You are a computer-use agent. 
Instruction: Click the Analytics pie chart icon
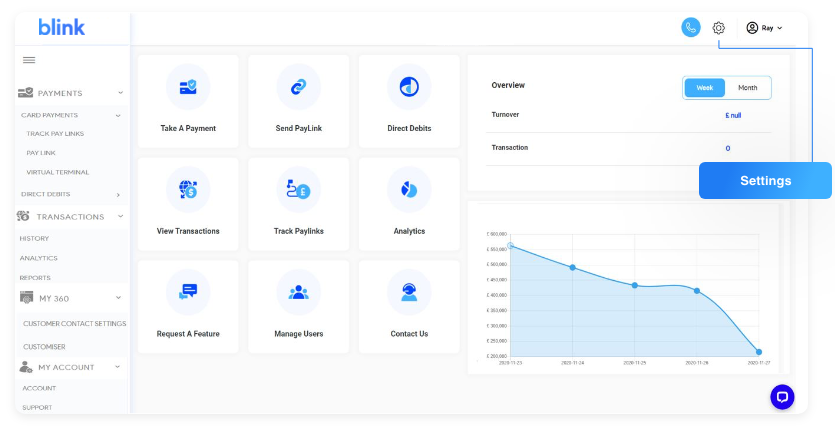point(409,189)
